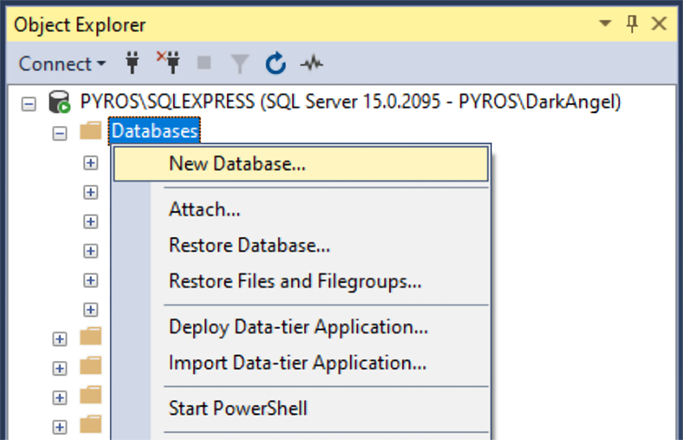Choose Restore Database... menu entry
This screenshot has width=683, height=440.
tap(301, 245)
